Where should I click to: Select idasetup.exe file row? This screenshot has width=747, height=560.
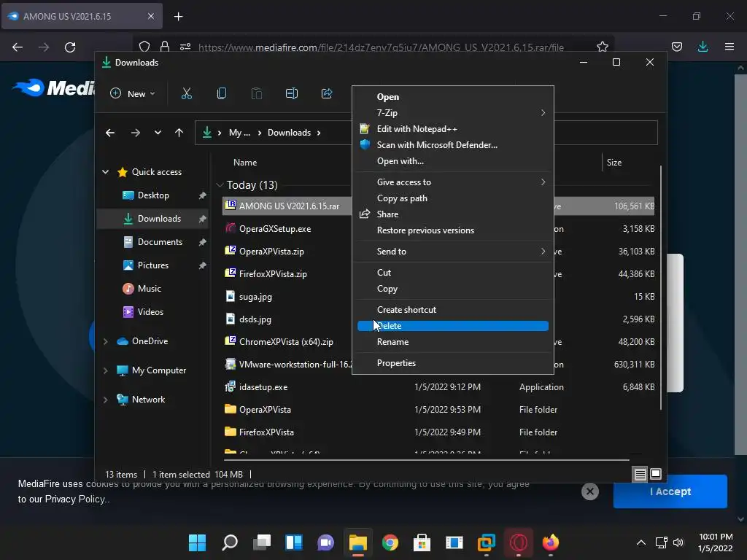(438, 387)
